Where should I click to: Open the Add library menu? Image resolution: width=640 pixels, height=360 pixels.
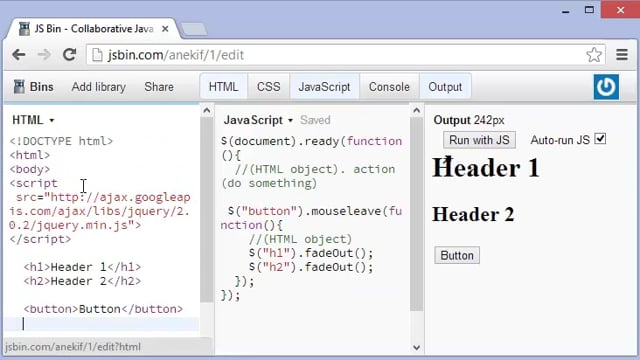(x=99, y=87)
